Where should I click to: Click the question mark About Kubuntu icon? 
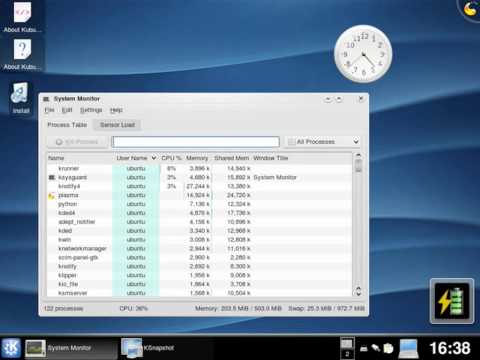[22, 54]
